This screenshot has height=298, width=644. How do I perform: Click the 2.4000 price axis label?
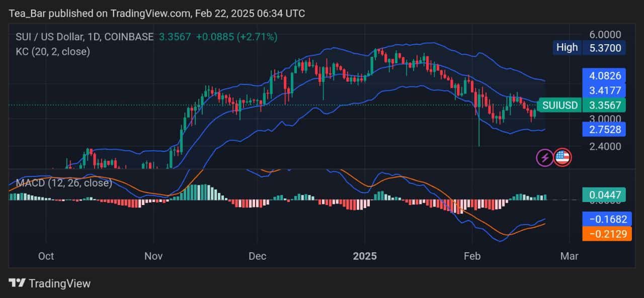tap(605, 147)
